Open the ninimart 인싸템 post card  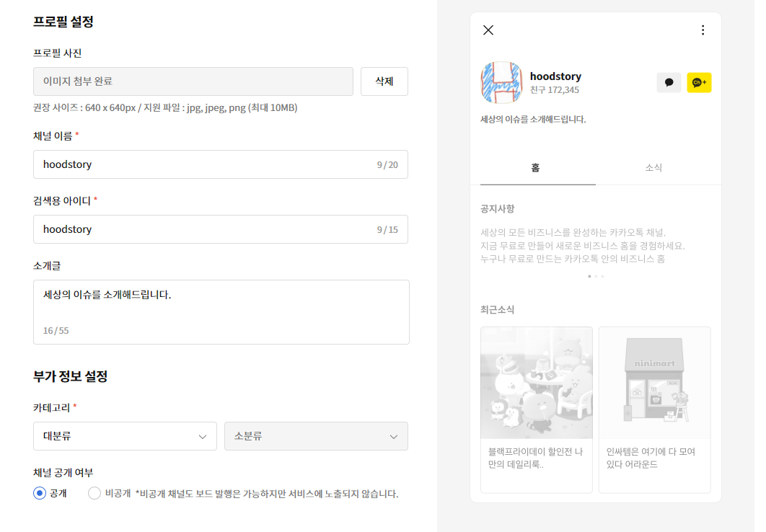point(655,410)
